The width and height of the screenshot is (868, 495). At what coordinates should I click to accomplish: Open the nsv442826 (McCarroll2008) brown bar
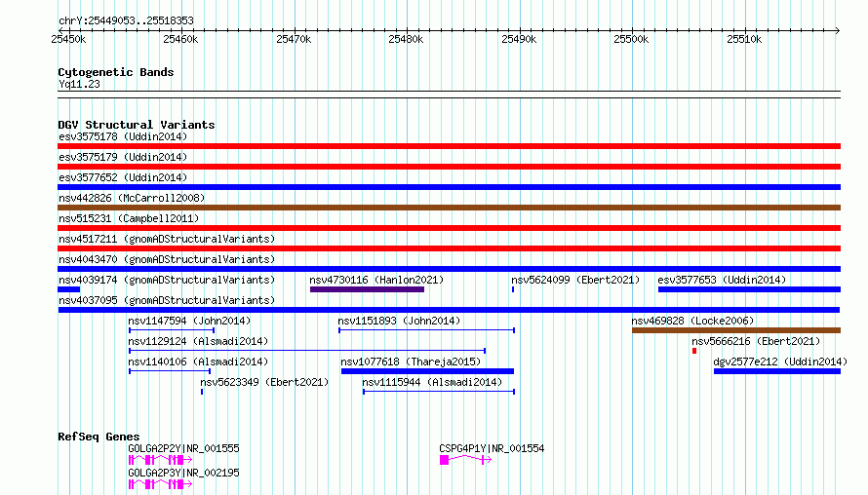point(449,208)
